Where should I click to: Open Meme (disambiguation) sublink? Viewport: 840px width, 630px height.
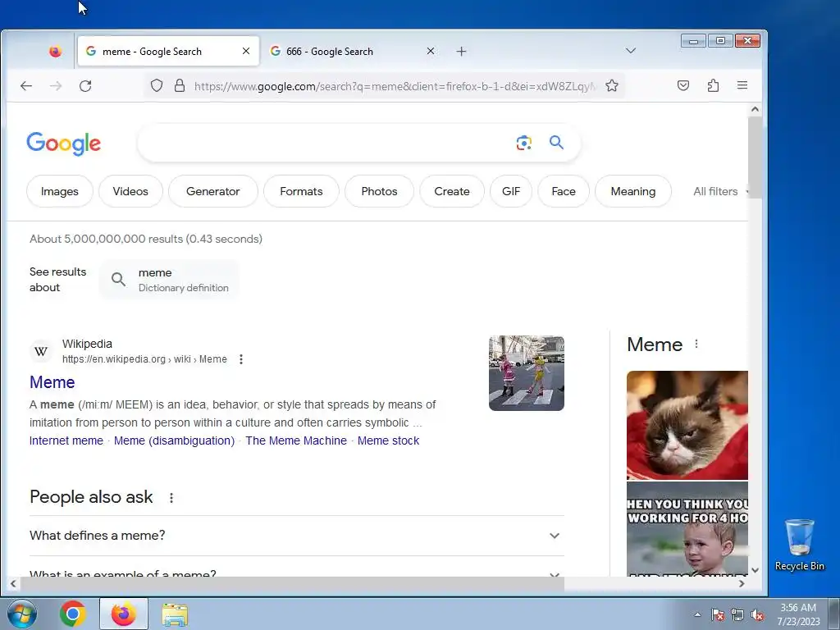[174, 441]
